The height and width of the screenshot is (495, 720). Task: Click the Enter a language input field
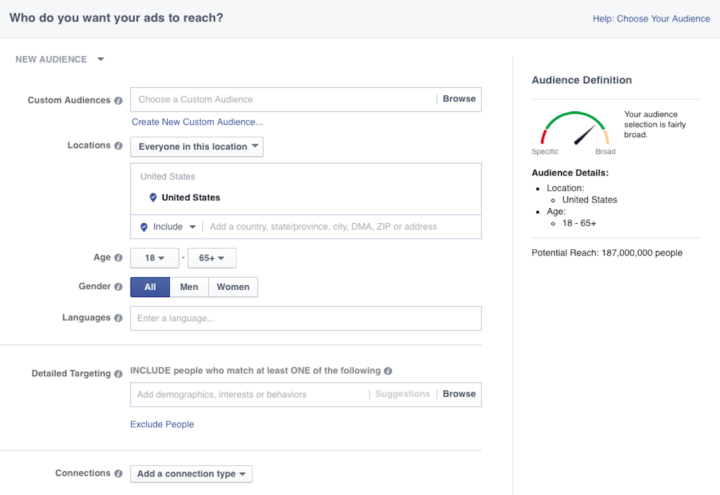pyautogui.click(x=305, y=318)
